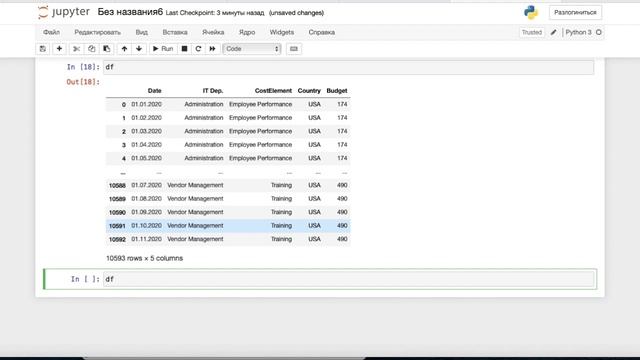Click the Date column header

pos(154,91)
